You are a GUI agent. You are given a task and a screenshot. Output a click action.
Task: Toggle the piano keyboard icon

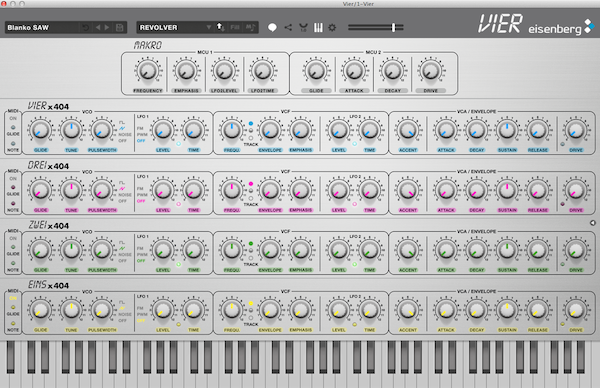[318, 28]
